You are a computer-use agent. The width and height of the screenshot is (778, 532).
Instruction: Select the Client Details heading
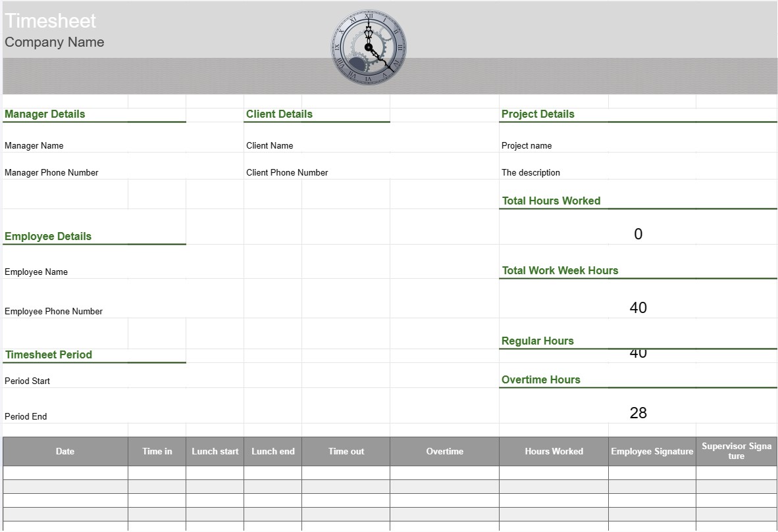(x=279, y=114)
